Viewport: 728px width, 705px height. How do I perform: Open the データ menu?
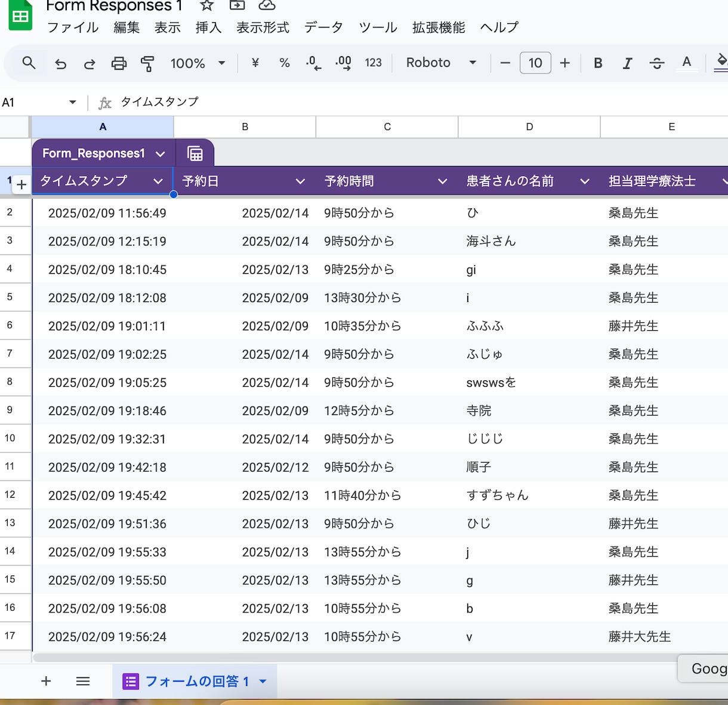point(323,27)
